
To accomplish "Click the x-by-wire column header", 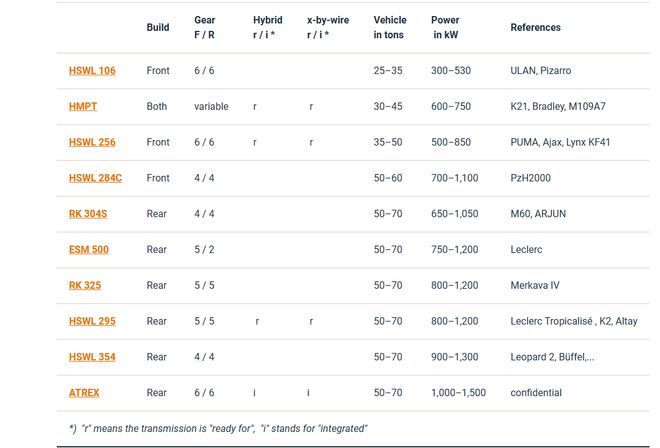I will pos(328,27).
